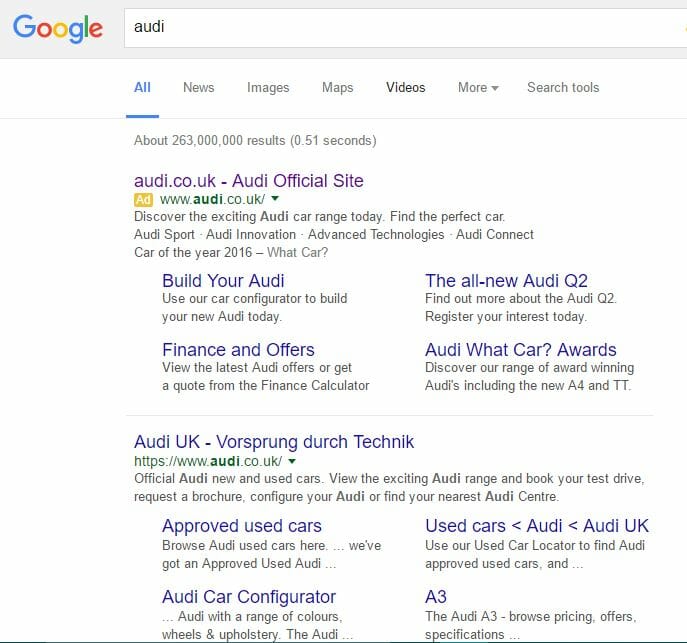Expand the More dropdown menu

[x=478, y=88]
